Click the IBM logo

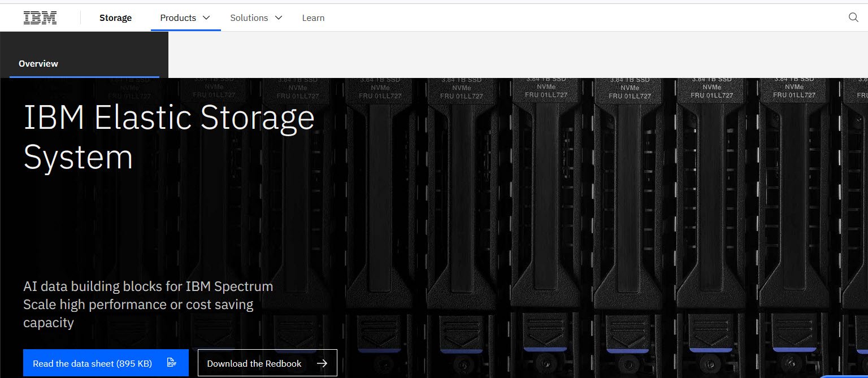point(40,18)
